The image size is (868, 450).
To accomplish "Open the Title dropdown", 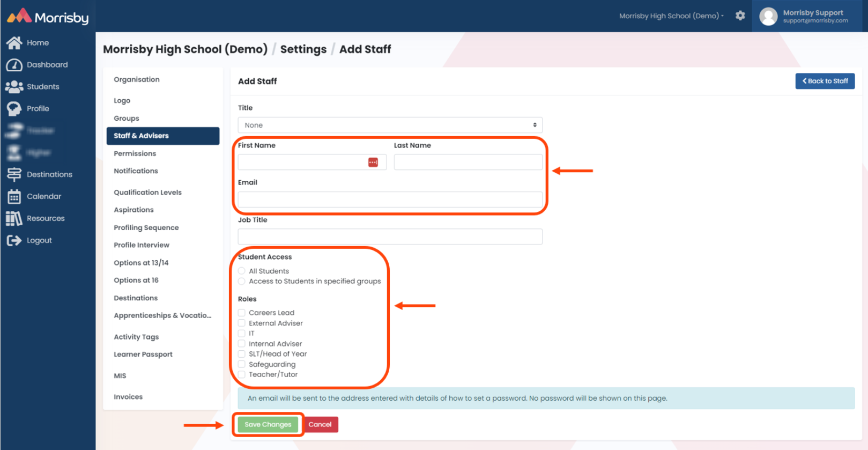I will (390, 125).
